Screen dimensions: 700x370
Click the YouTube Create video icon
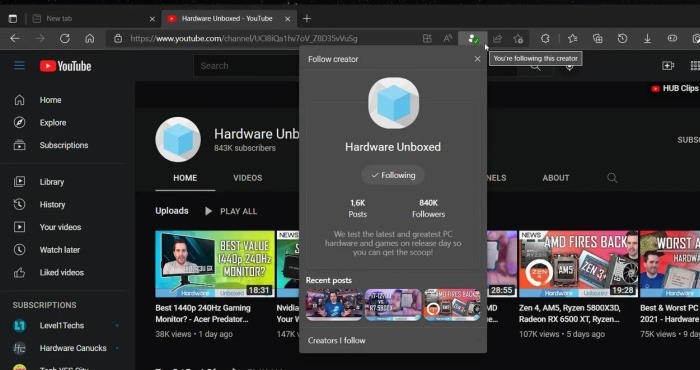tap(668, 66)
